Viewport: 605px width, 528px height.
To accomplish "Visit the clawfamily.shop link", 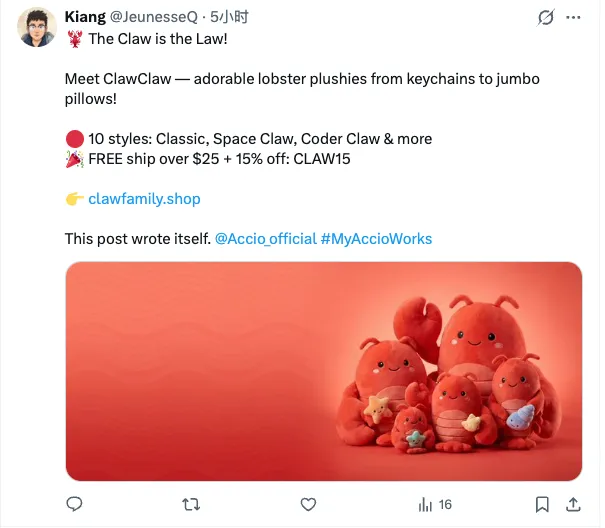I will tap(144, 199).
